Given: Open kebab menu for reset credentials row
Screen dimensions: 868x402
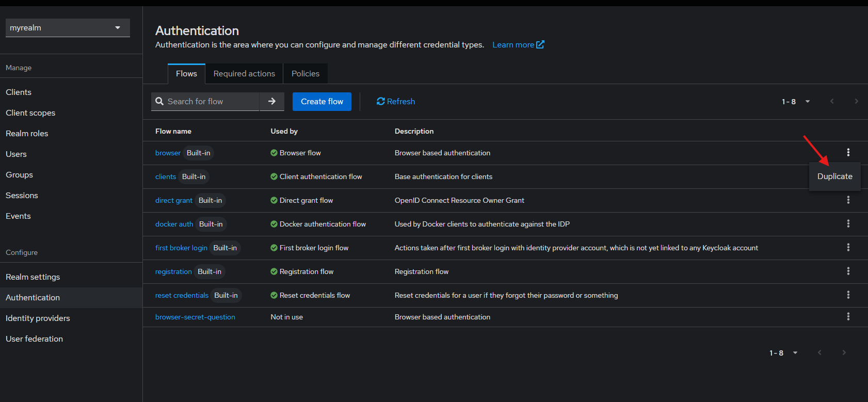Looking at the screenshot, I should pyautogui.click(x=848, y=295).
